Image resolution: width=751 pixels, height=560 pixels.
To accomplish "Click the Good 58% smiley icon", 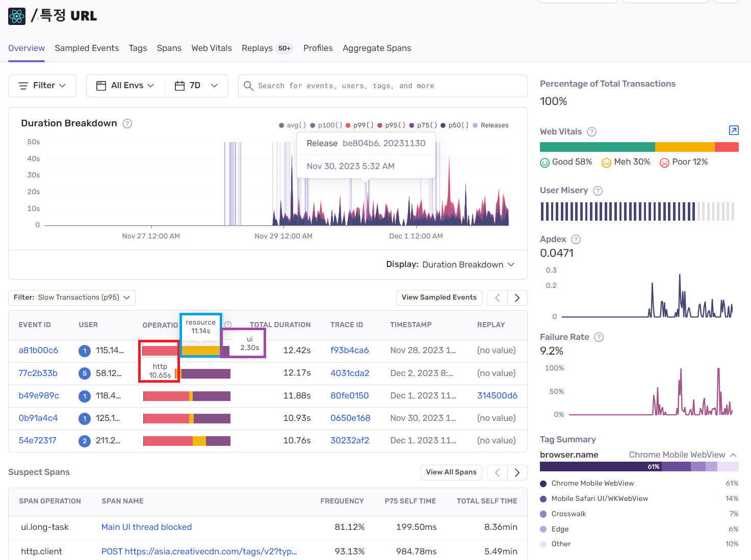I will point(545,163).
